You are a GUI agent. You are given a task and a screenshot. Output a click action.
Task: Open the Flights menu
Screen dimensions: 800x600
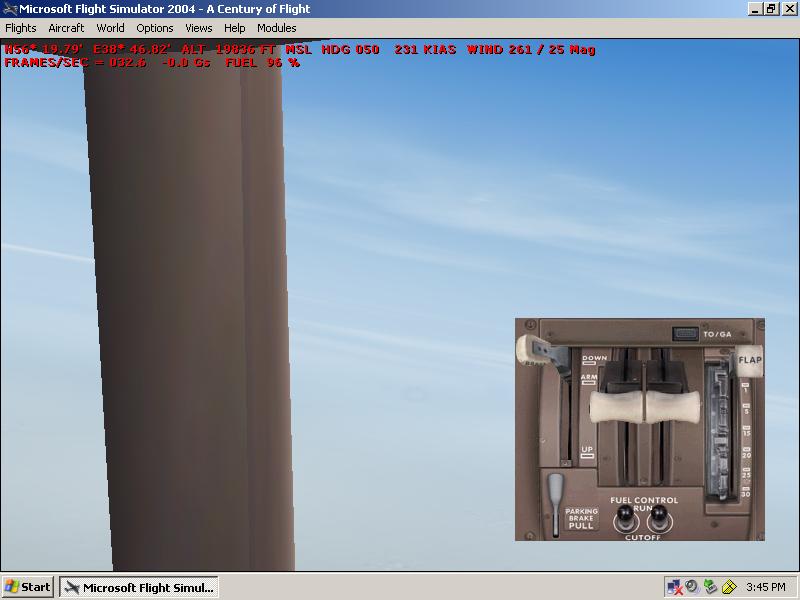[20, 28]
